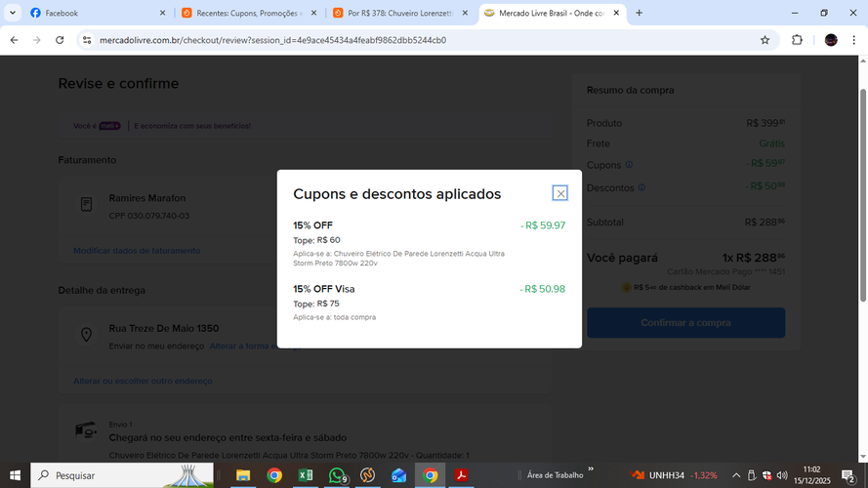Click the shipping truck icon for Envio 1
The image size is (868, 488).
click(x=86, y=429)
